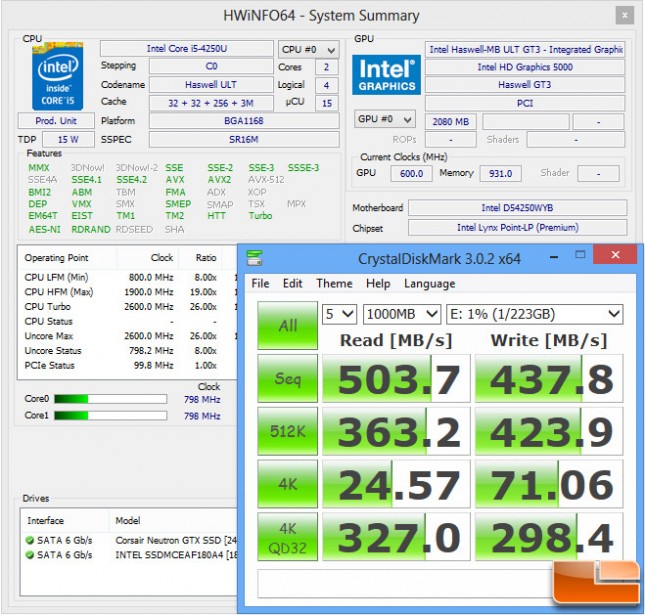Open the test count dropdown showing 5

[x=339, y=314]
